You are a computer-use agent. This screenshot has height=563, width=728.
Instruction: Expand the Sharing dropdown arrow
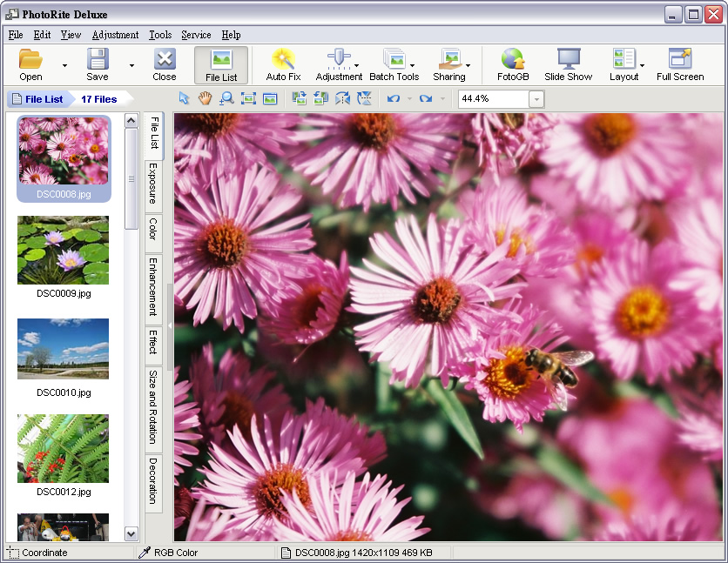[x=468, y=65]
